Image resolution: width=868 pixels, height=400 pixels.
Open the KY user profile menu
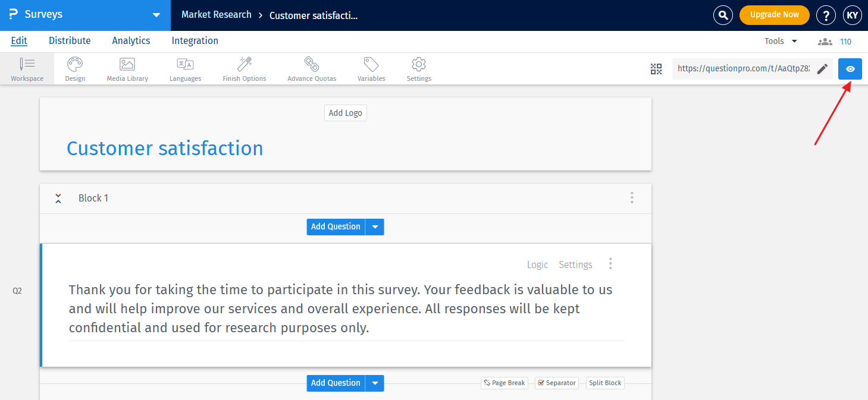point(852,15)
